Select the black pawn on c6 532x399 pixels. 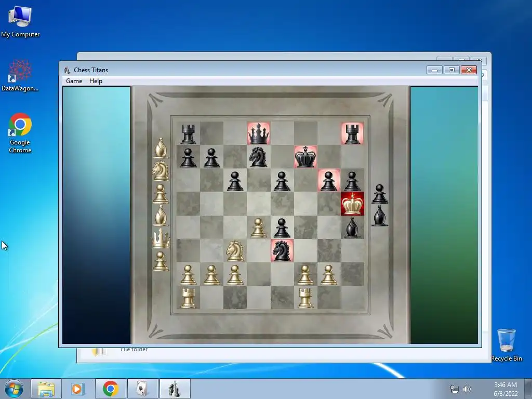click(235, 181)
